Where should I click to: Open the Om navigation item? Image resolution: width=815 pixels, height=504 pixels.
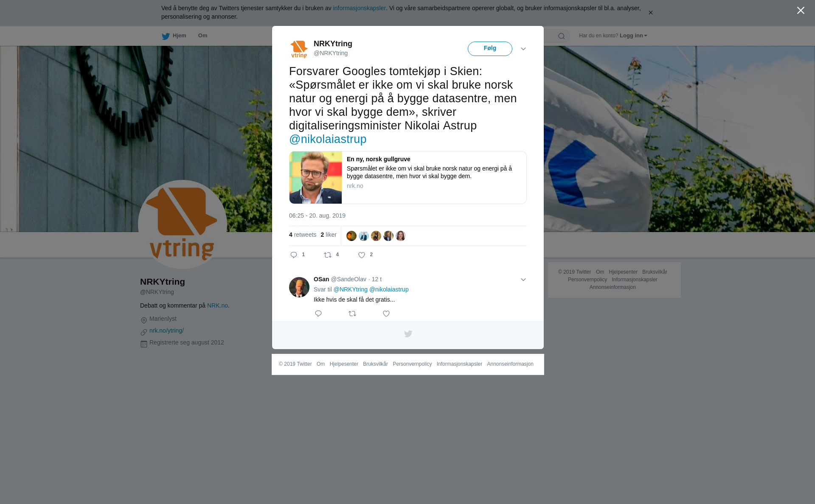203,36
